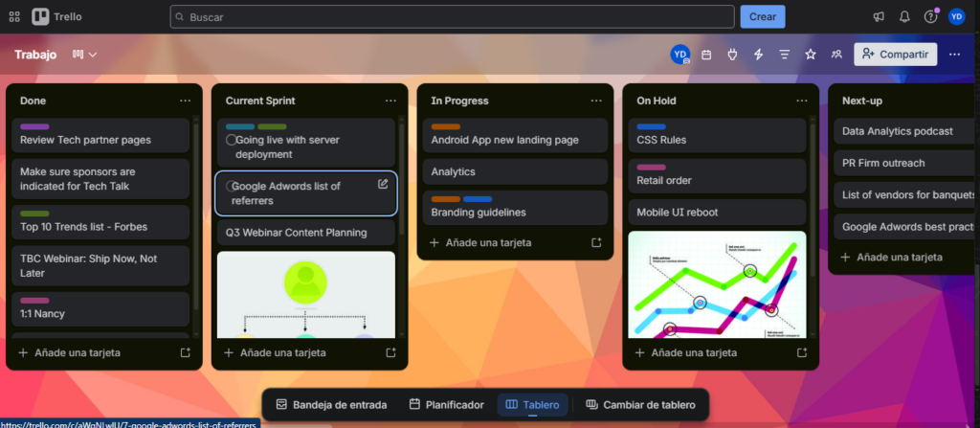This screenshot has width=980, height=428.
Task: Mark Going live with server deployment complete
Action: click(x=231, y=140)
